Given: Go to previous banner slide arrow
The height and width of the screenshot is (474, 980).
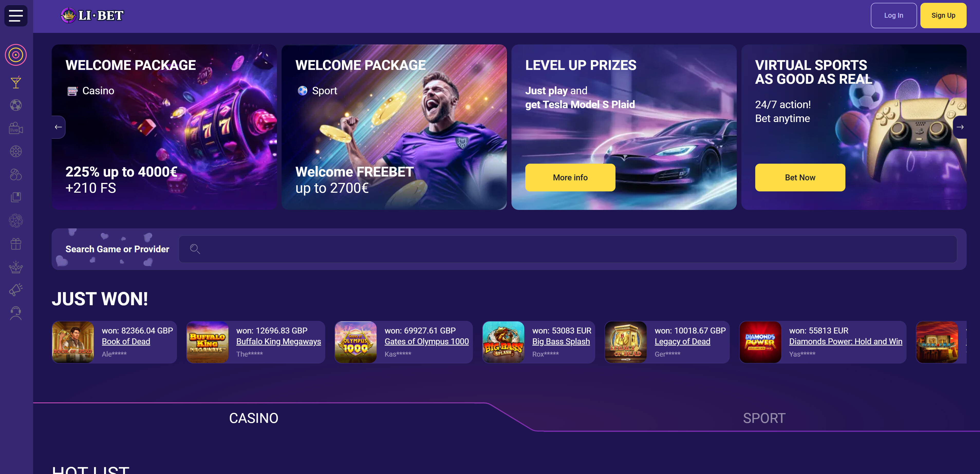Looking at the screenshot, I should tap(58, 127).
